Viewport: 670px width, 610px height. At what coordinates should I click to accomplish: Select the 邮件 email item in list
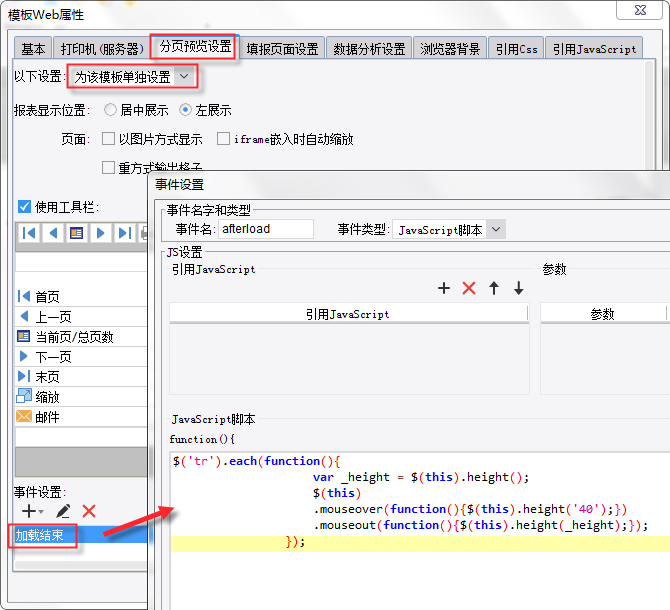point(81,417)
